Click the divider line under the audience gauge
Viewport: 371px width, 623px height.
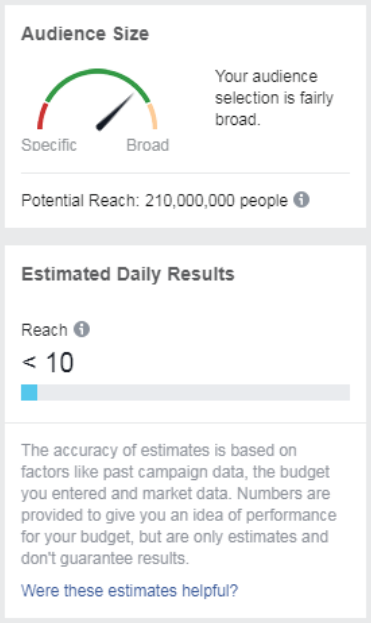(x=186, y=173)
